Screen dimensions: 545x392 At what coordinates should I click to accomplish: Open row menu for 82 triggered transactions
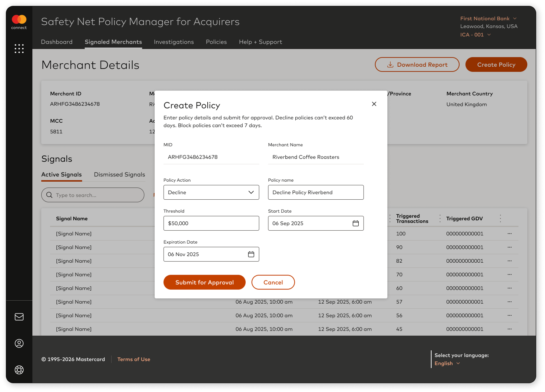click(x=510, y=261)
